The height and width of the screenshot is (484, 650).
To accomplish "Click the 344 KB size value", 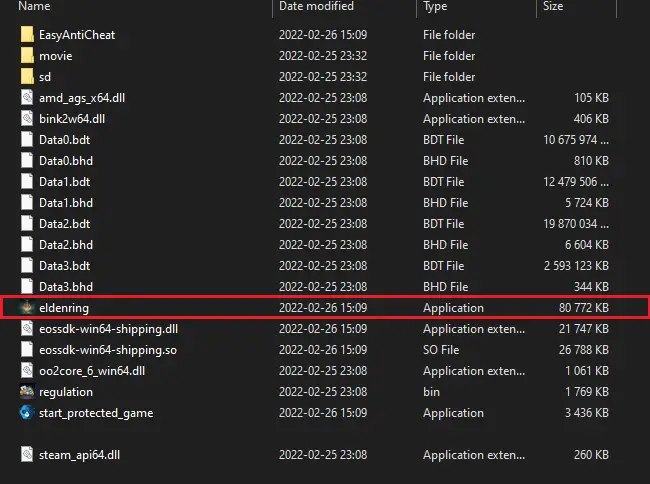I will pos(591,287).
